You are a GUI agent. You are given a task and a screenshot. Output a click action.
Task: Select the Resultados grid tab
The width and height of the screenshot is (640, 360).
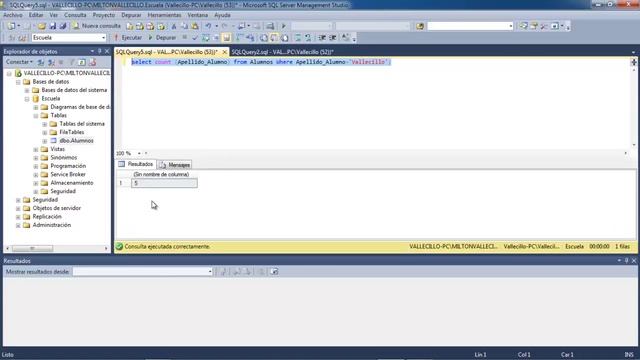136,164
